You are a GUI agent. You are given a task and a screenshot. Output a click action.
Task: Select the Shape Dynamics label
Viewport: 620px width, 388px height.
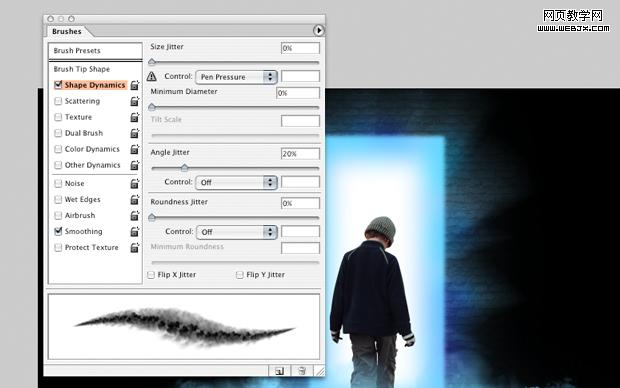[95, 85]
